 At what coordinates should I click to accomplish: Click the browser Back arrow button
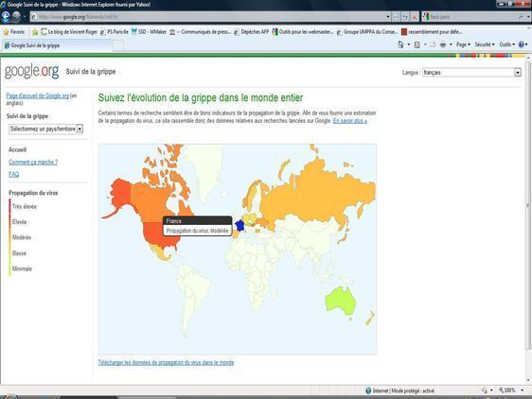(x=6, y=16)
